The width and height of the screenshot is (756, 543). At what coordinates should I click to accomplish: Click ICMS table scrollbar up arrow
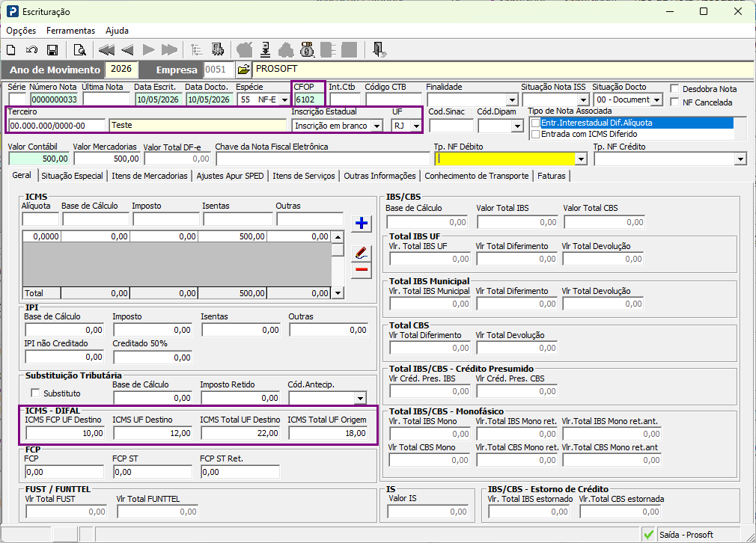(x=338, y=237)
